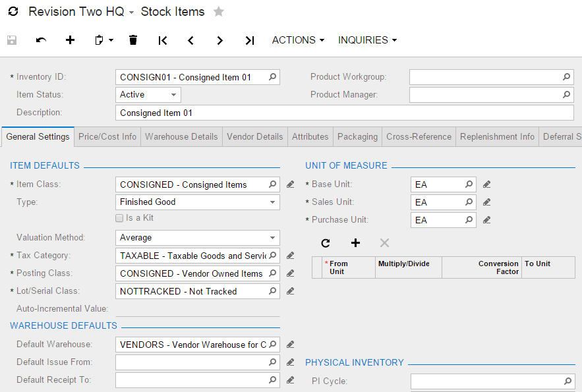Expand the INQUIRIES menu

[368, 40]
